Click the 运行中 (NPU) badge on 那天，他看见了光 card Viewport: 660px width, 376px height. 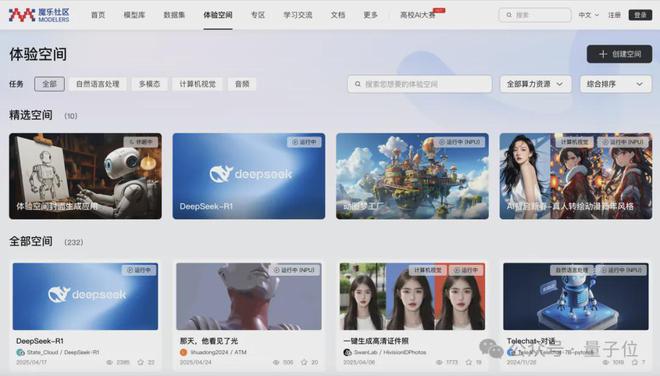point(294,270)
